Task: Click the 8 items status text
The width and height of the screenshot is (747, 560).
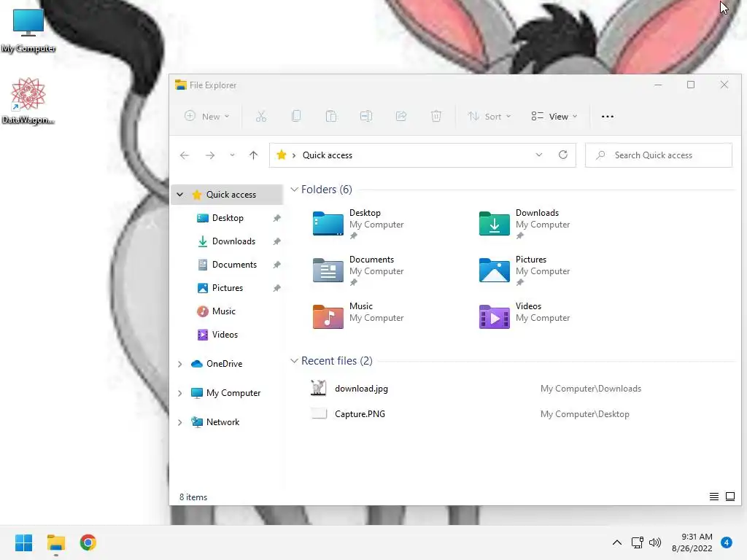Action: pyautogui.click(x=193, y=497)
